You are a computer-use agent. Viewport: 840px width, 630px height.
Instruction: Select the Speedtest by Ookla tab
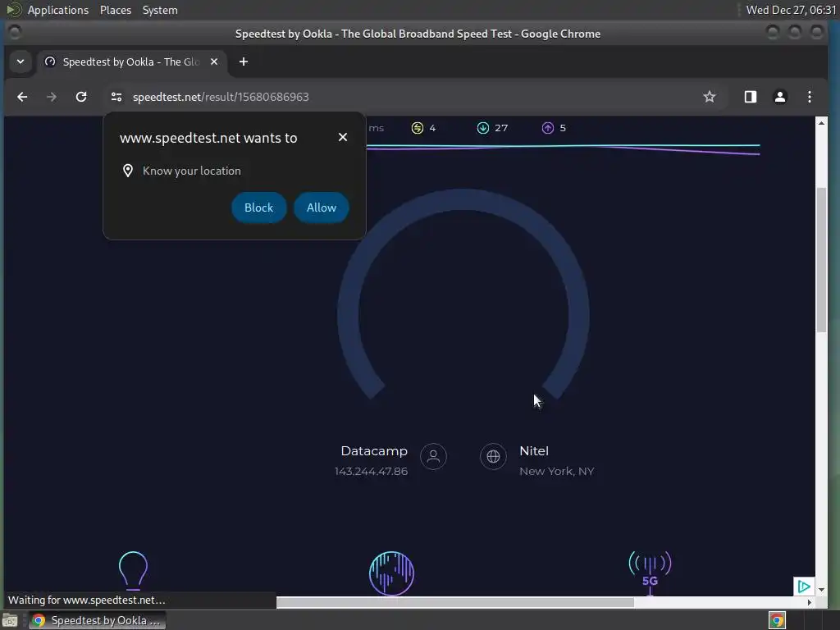tap(130, 62)
